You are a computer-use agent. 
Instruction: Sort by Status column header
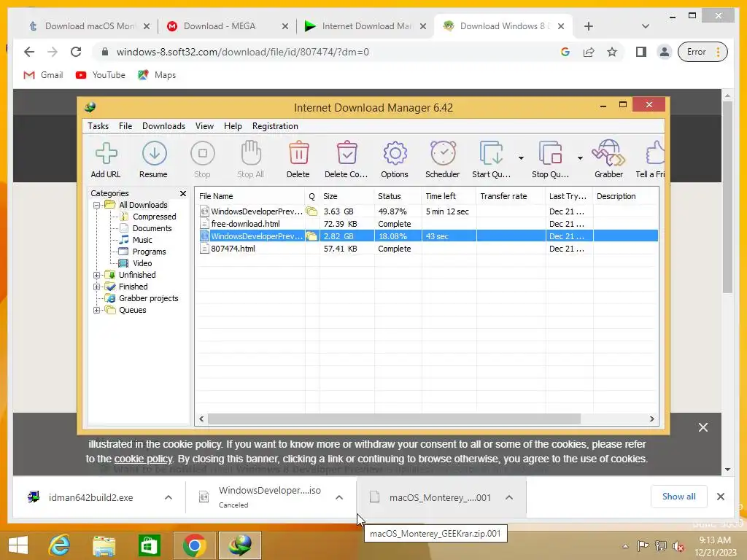(398, 196)
